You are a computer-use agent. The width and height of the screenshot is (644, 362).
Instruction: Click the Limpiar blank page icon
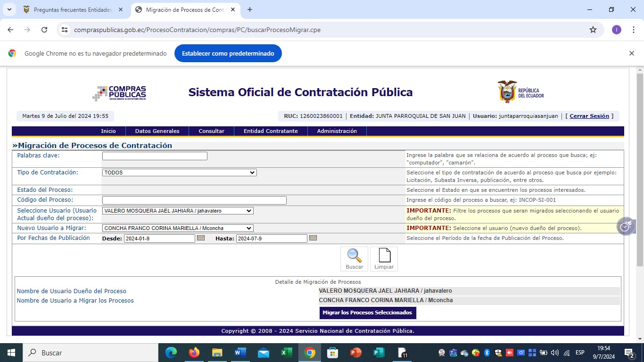384,256
